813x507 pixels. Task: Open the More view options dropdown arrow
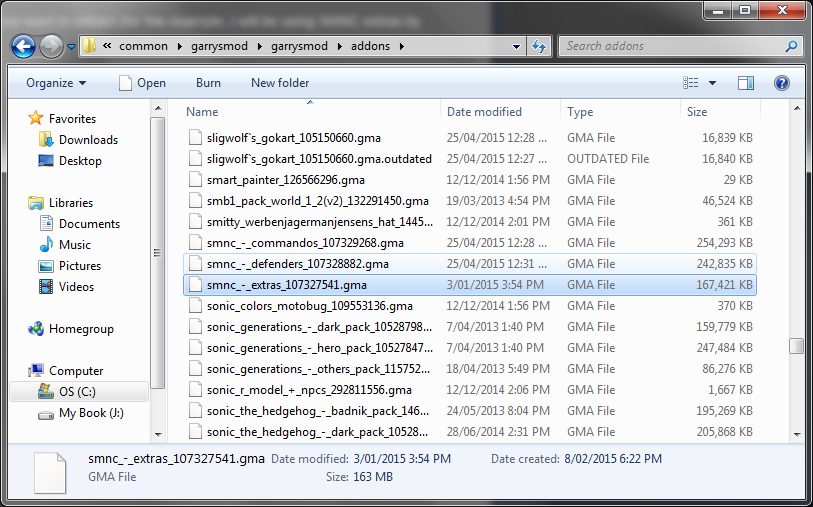tap(712, 83)
